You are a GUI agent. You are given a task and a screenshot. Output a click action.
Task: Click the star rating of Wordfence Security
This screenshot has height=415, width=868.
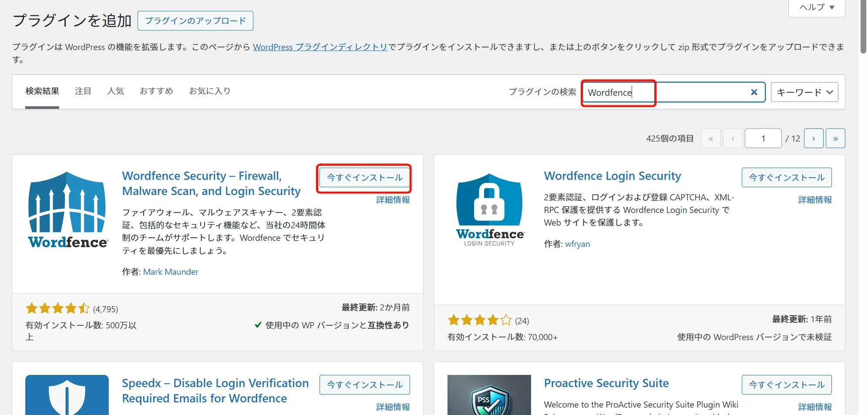pos(57,308)
